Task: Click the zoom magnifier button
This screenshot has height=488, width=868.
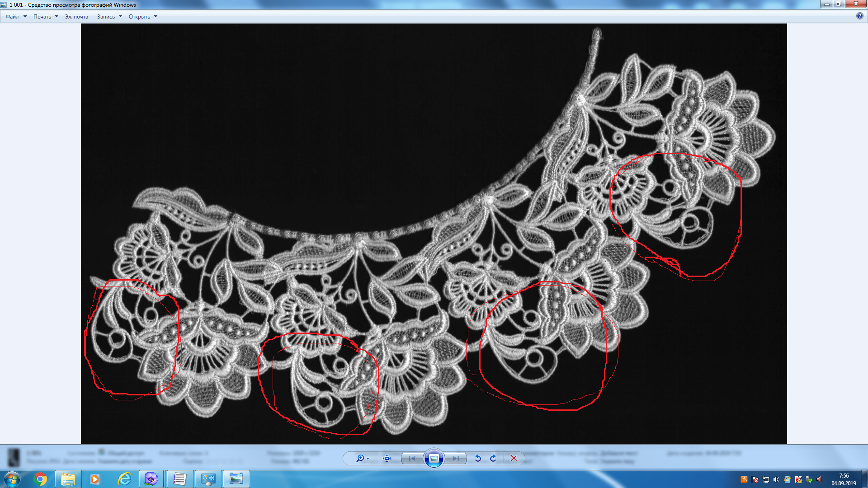Action: click(x=360, y=458)
